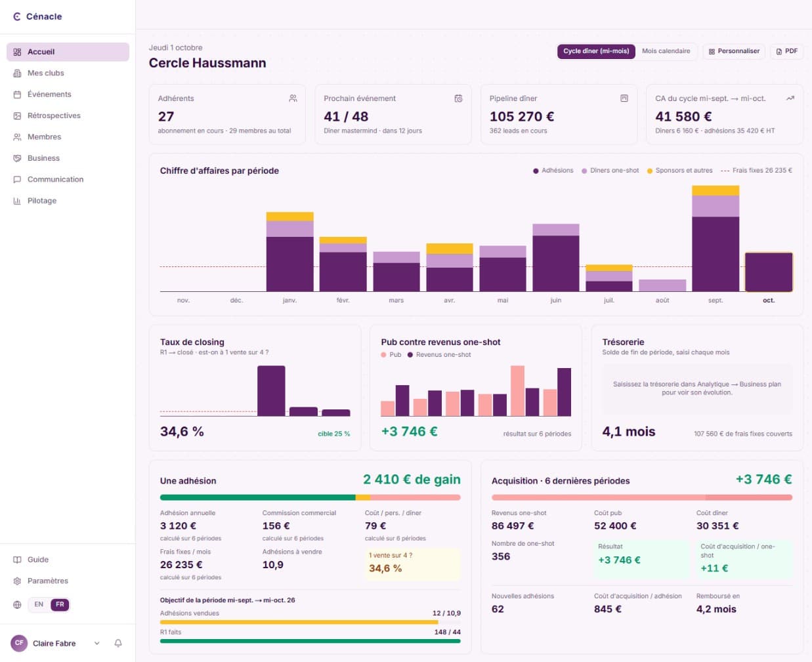
Task: Click the 4,1 mois trésorerie value
Action: (629, 432)
